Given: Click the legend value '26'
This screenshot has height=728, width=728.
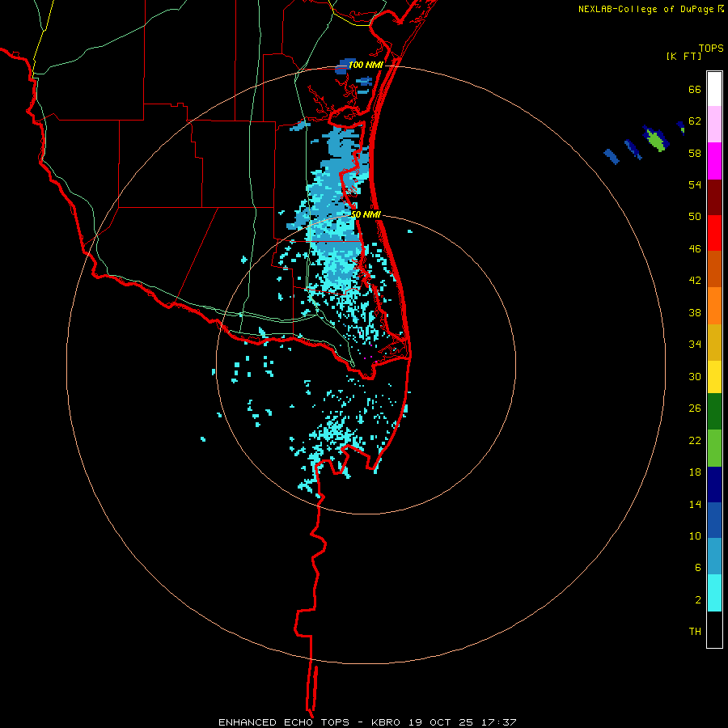Looking at the screenshot, I should (x=695, y=408).
